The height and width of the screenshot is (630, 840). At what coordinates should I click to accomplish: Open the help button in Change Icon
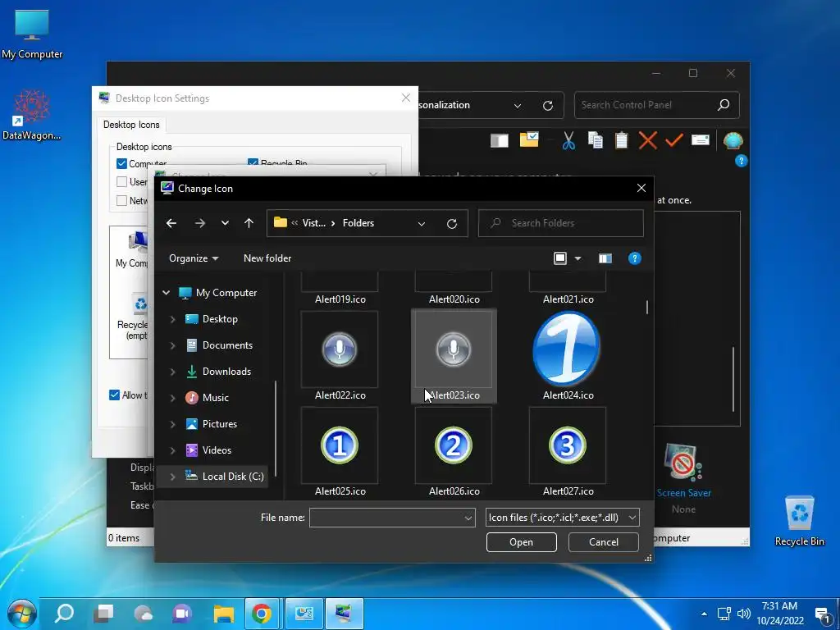pos(634,258)
